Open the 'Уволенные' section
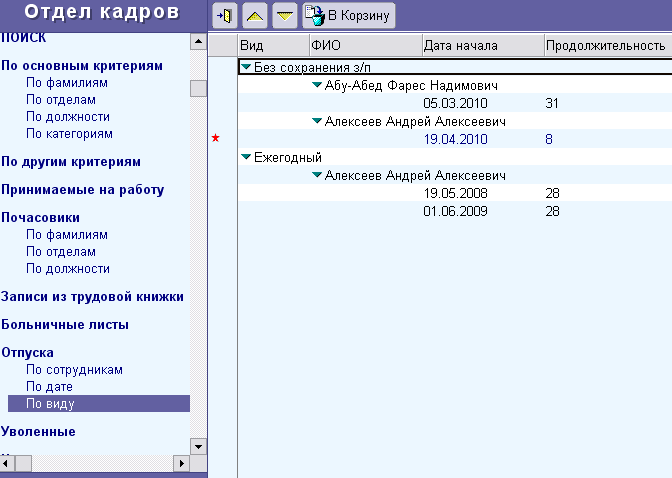The height and width of the screenshot is (478, 672). [x=38, y=432]
